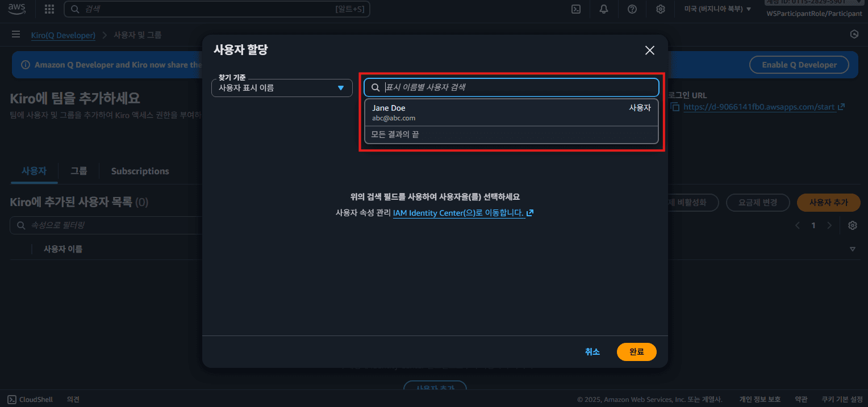Open the top bar settings gear
868x407 pixels.
[661, 9]
